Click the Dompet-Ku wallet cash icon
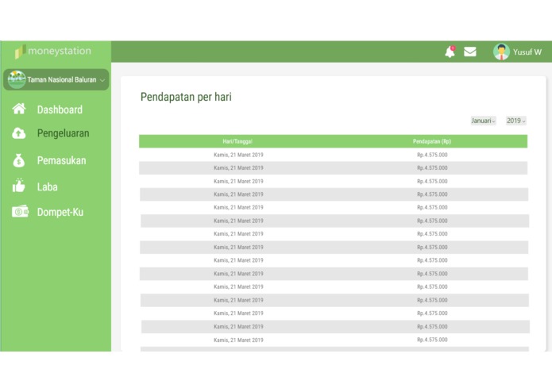This screenshot has width=552, height=392. point(20,212)
